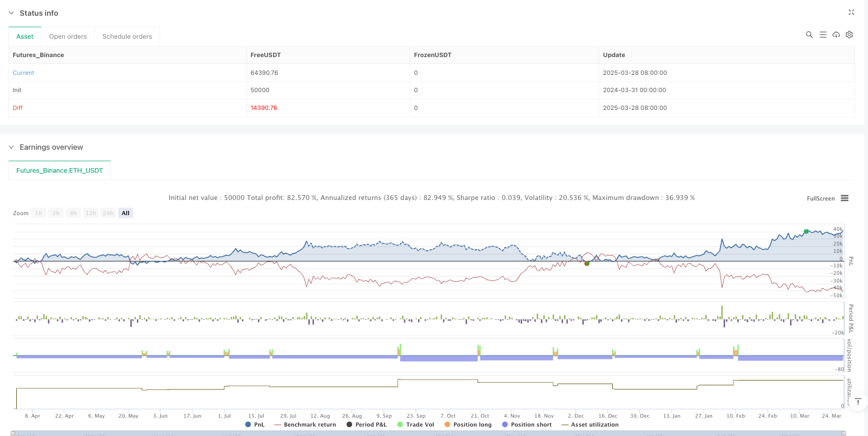
Task: Switch to the Schedule orders tab
Action: [x=127, y=37]
